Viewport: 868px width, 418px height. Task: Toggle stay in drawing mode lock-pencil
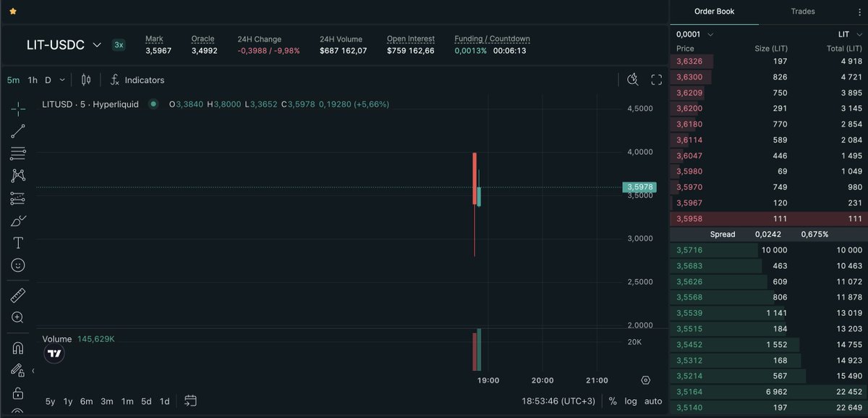point(18,370)
